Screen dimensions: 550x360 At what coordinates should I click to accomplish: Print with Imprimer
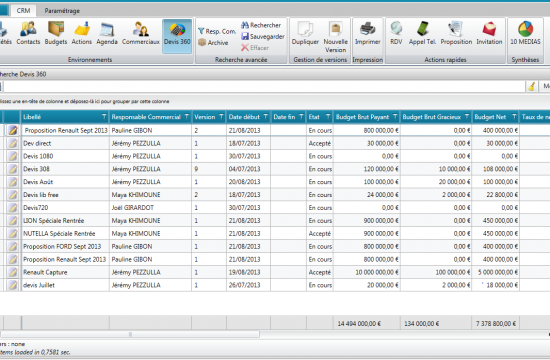367,34
